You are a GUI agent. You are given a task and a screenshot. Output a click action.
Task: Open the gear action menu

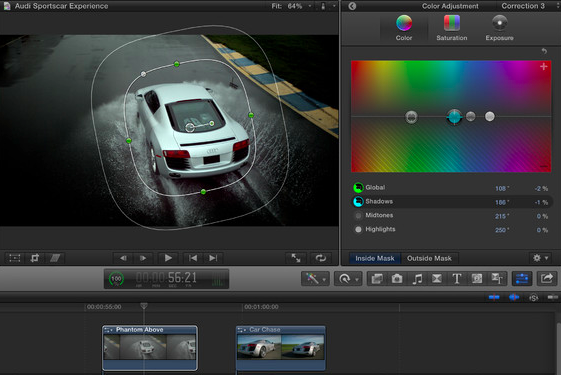[x=540, y=258]
